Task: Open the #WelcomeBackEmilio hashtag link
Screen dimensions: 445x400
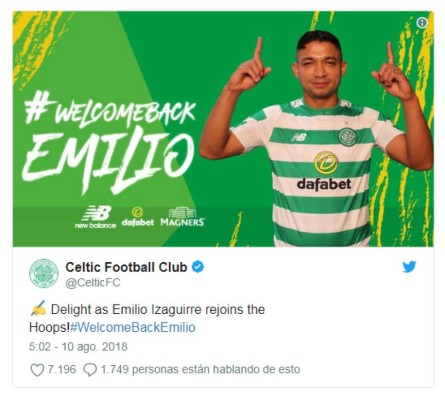Action: [133, 327]
